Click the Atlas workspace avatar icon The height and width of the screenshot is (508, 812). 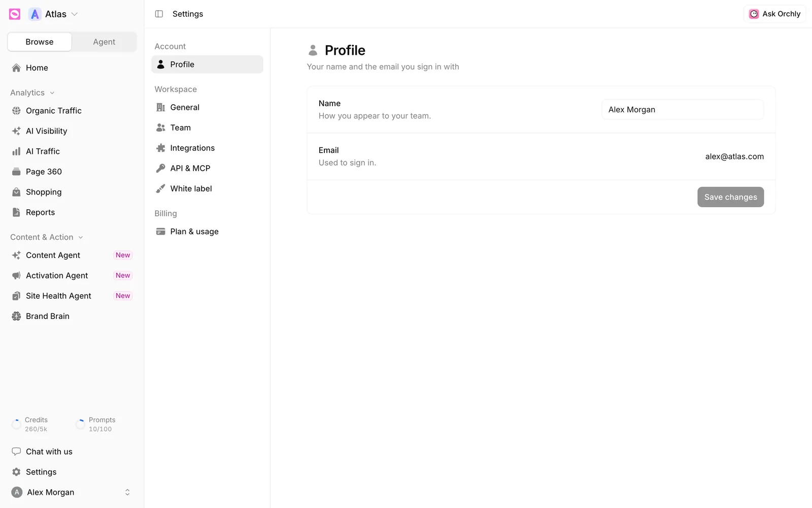(x=35, y=14)
